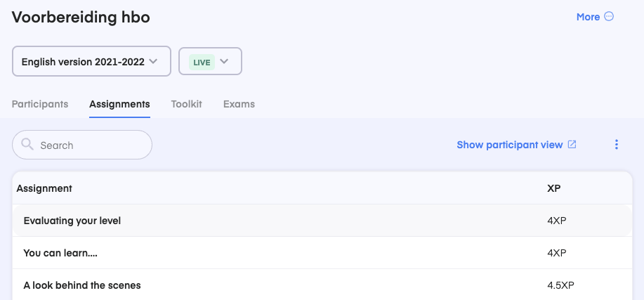
Task: Click the Assignment column header
Action: pos(44,188)
